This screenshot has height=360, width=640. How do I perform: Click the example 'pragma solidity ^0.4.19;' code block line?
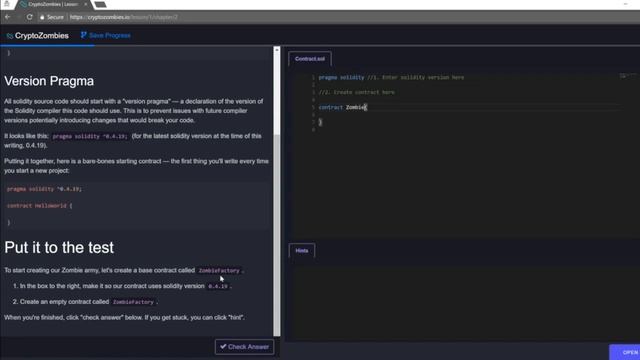point(44,189)
